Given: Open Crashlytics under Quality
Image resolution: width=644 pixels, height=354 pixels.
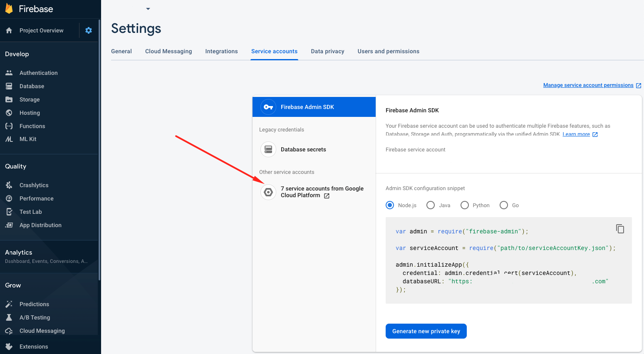Looking at the screenshot, I should tap(35, 185).
